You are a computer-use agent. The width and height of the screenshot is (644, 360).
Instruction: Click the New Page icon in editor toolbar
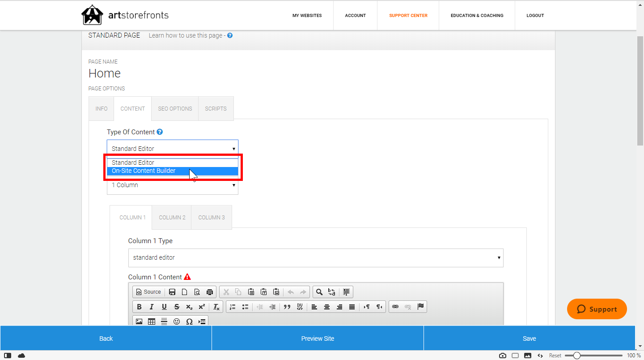pos(184,292)
